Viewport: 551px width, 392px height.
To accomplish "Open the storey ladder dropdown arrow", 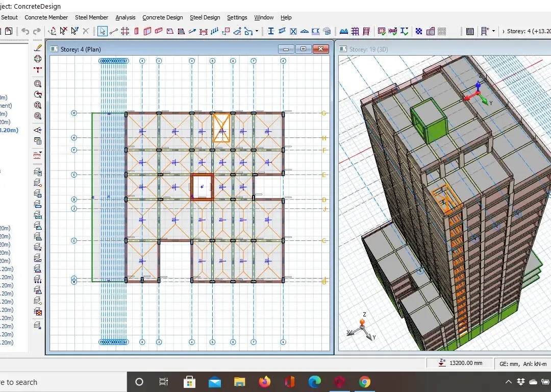I will point(494,31).
